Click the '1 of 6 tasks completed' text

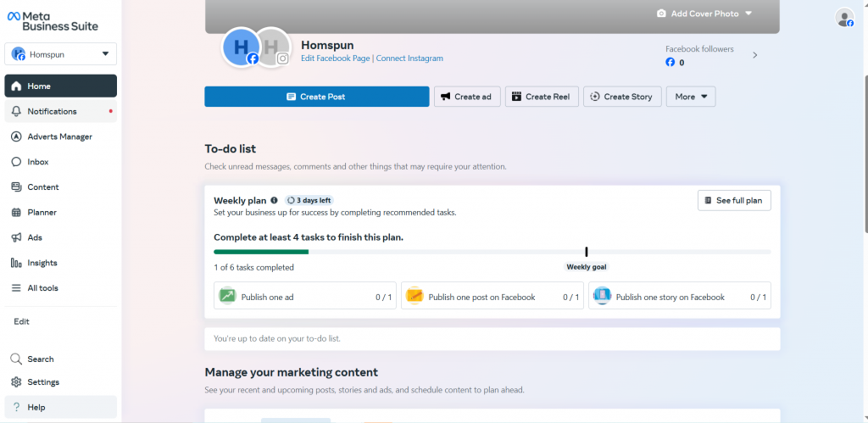(x=253, y=267)
